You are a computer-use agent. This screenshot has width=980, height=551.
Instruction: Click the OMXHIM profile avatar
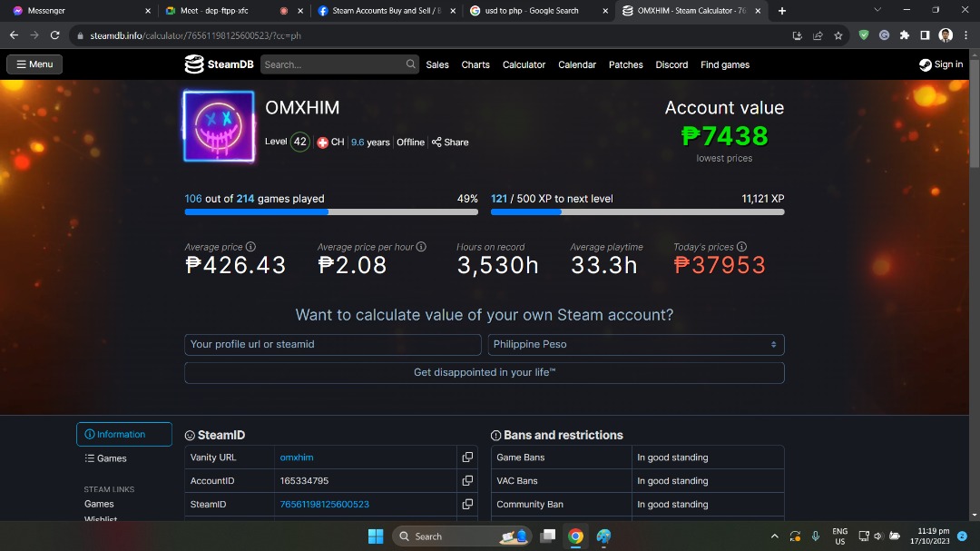[219, 125]
